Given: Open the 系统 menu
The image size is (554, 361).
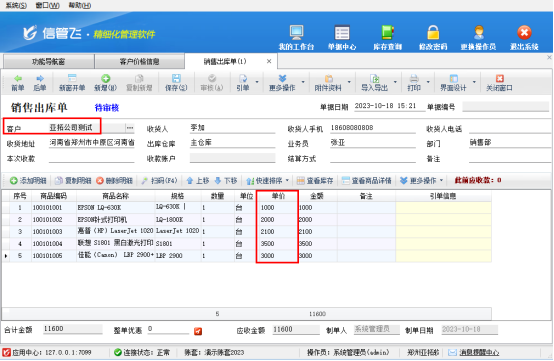Looking at the screenshot, I should [16, 5].
